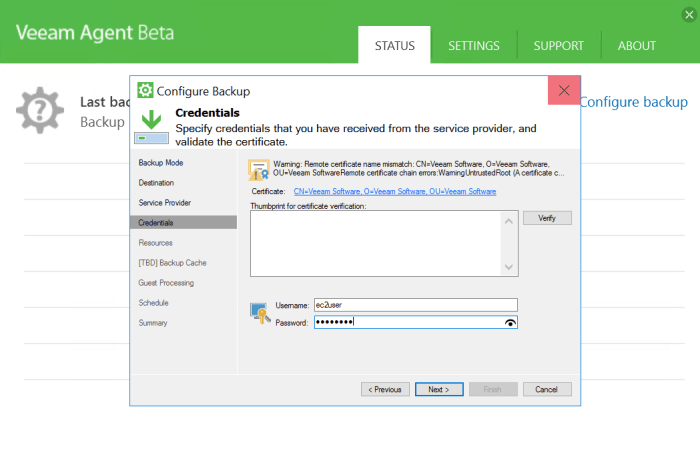Click the Previous button
This screenshot has height=455, width=700.
click(385, 389)
